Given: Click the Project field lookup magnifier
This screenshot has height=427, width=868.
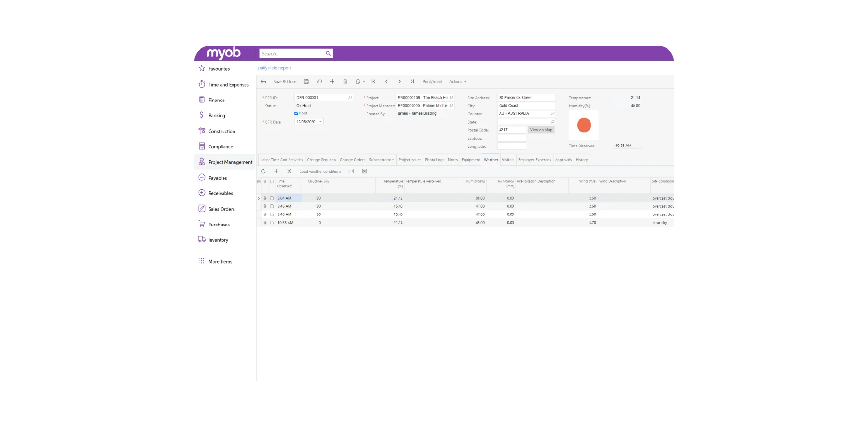Looking at the screenshot, I should (451, 97).
